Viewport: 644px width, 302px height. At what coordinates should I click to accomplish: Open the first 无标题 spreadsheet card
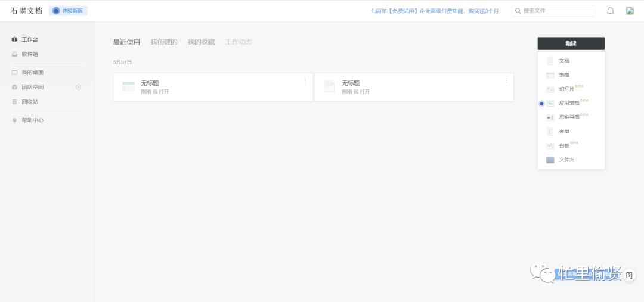(x=213, y=87)
